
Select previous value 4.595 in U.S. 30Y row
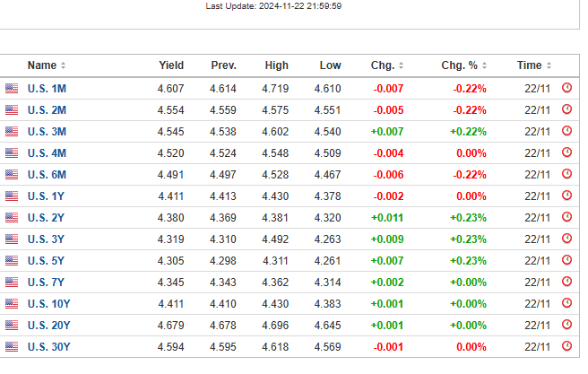[x=223, y=346]
